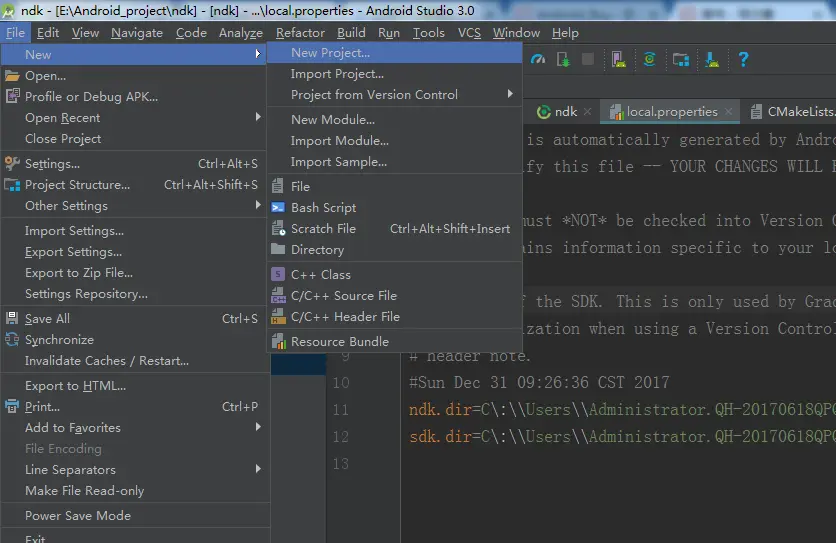Open the SDK Manager toolbar icon
836x543 pixels.
(x=712, y=59)
